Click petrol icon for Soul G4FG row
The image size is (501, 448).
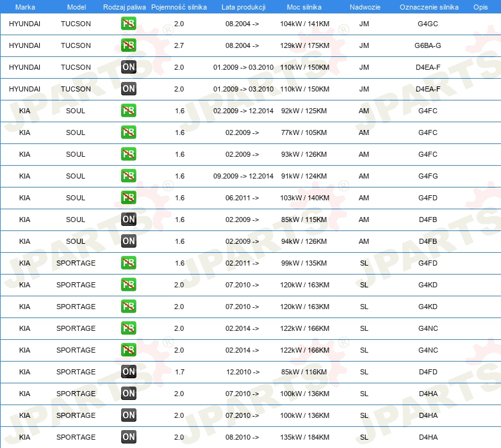pos(128,176)
